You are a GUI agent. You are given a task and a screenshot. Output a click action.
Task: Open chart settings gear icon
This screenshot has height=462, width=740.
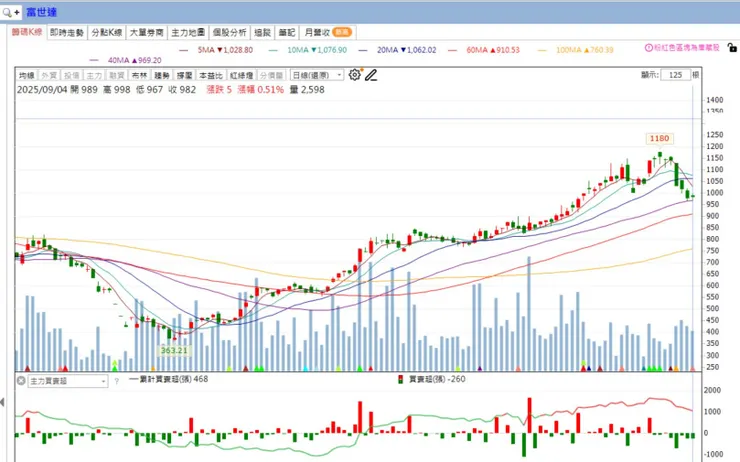[354, 75]
